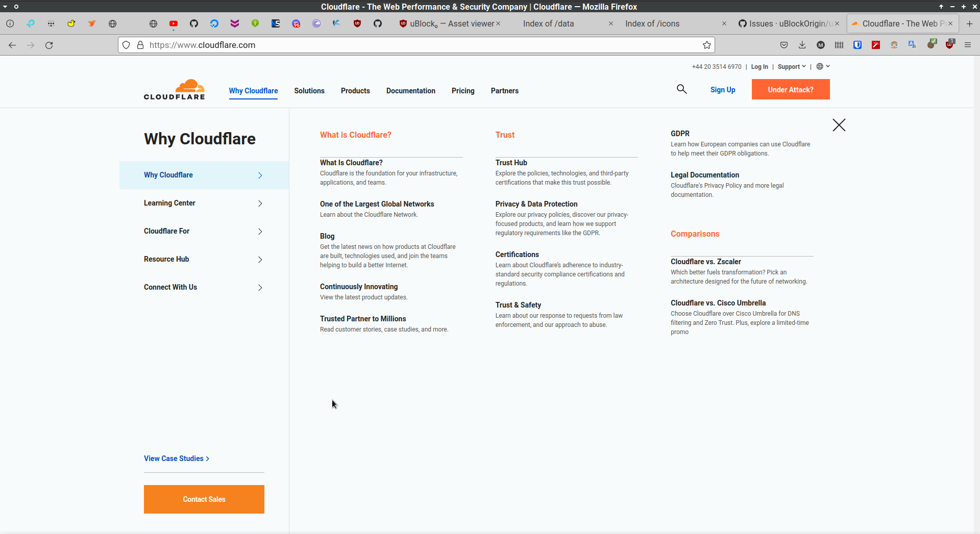Click the URL address bar
The image size is (980, 534).
click(416, 45)
